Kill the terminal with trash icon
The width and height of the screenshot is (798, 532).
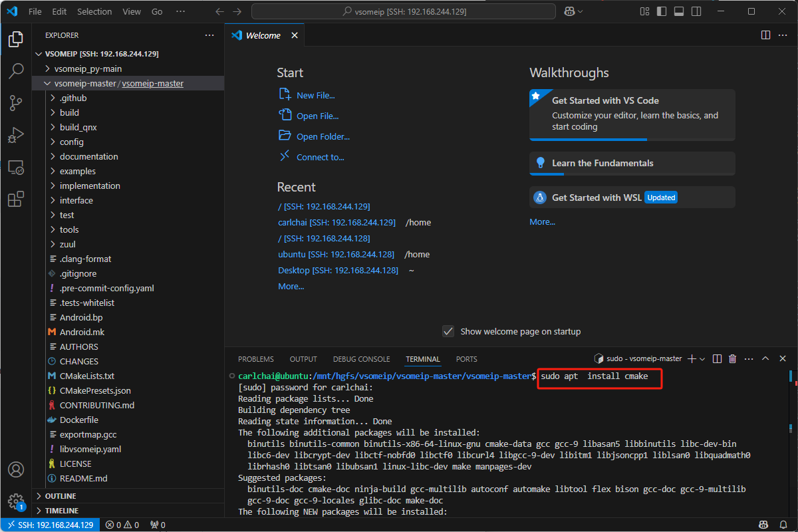pyautogui.click(x=733, y=358)
